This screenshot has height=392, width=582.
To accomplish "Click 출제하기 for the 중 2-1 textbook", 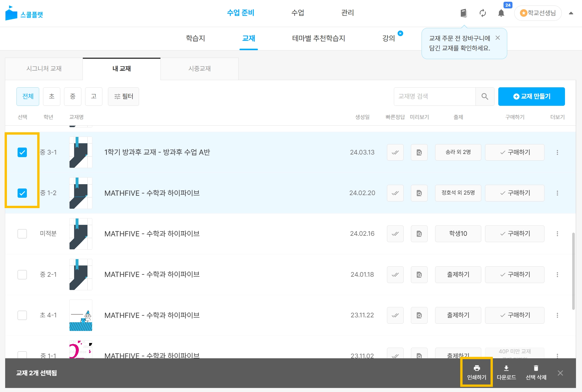I will [458, 275].
